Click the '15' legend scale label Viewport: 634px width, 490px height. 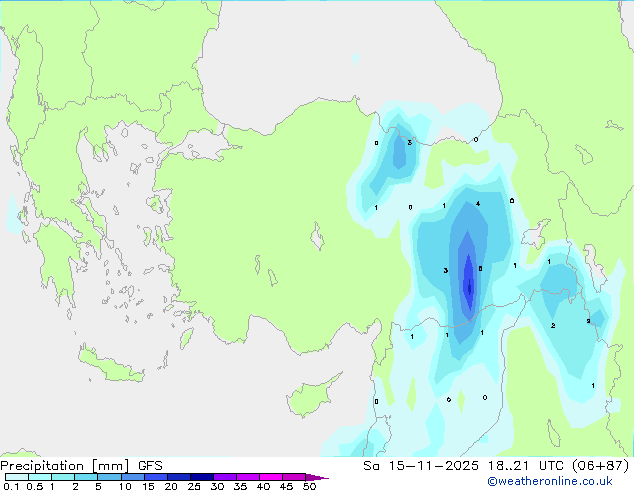coord(148,486)
